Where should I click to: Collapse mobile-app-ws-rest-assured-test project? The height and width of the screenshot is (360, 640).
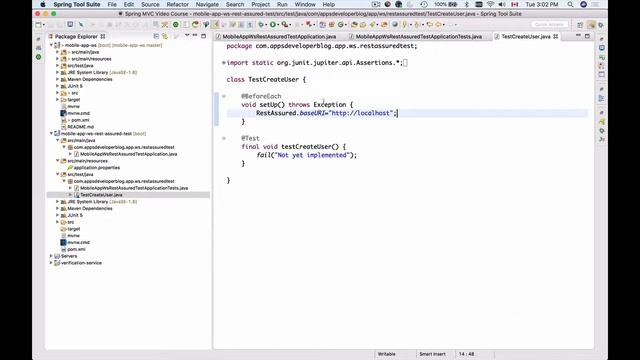click(51, 133)
